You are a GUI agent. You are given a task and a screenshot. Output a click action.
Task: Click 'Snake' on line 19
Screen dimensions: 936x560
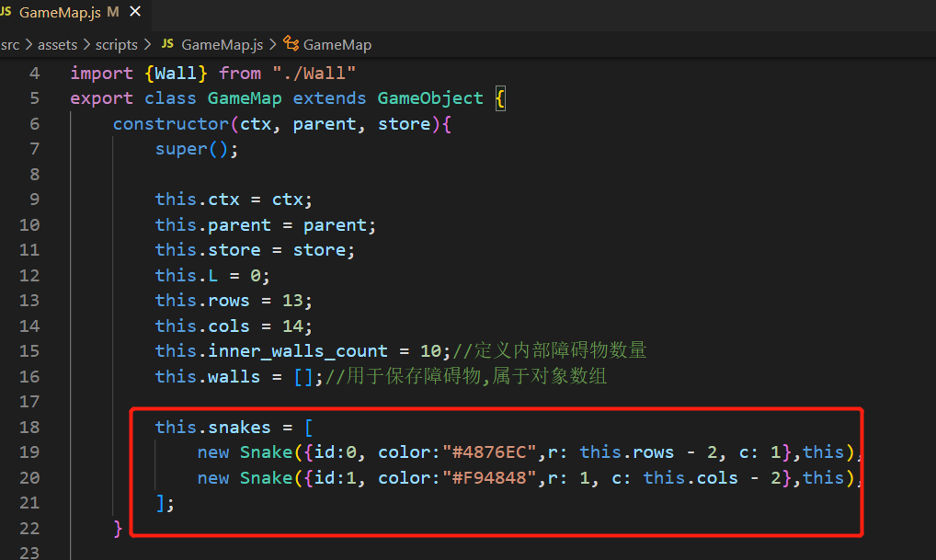267,452
